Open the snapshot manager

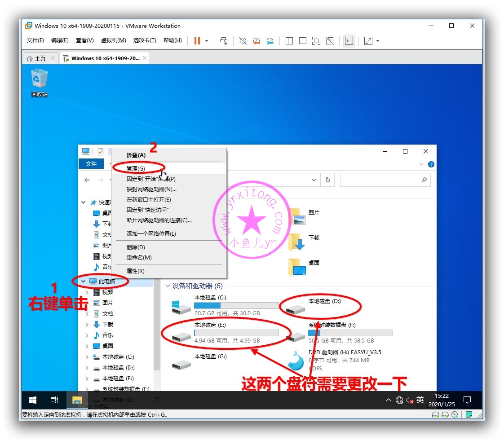tap(270, 41)
